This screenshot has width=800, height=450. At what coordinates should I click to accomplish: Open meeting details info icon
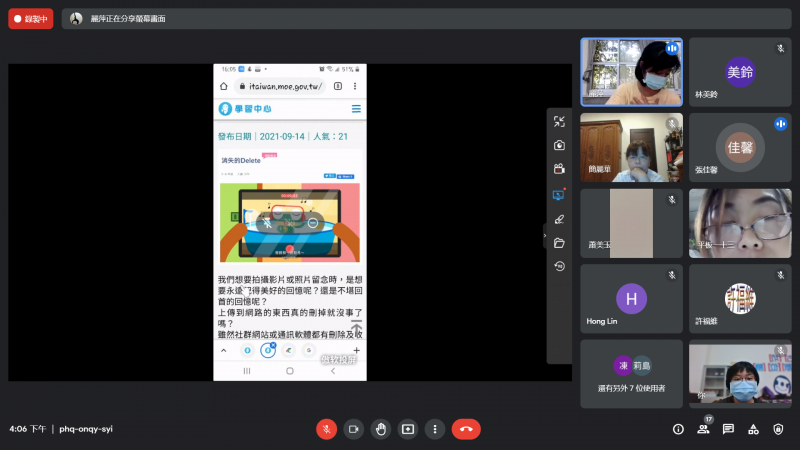click(x=678, y=429)
